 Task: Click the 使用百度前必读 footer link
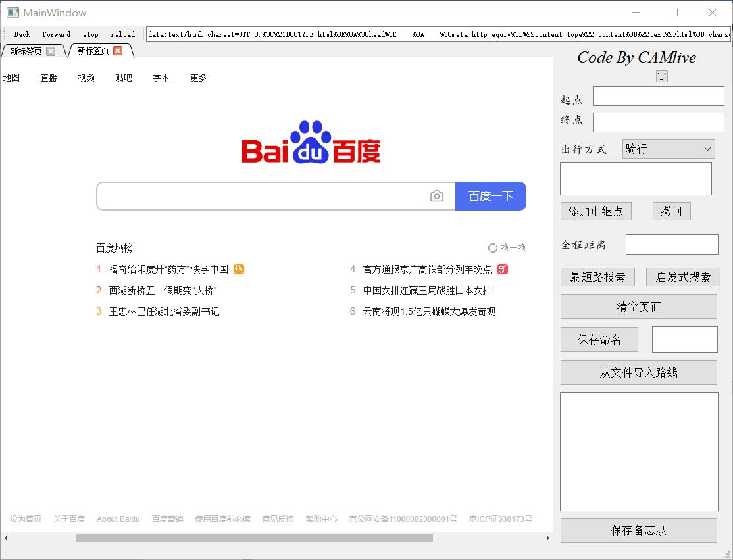click(x=222, y=519)
